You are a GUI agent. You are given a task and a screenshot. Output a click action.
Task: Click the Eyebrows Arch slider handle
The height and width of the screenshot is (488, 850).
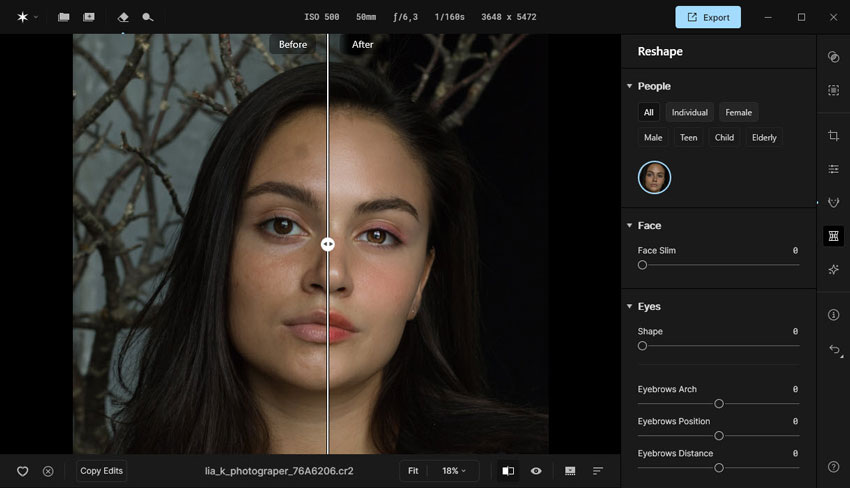tap(719, 404)
